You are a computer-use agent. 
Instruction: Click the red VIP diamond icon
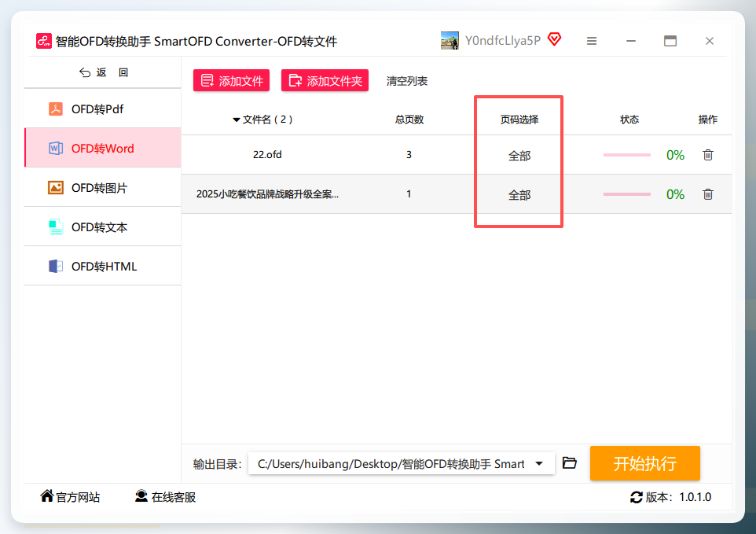[x=555, y=39]
